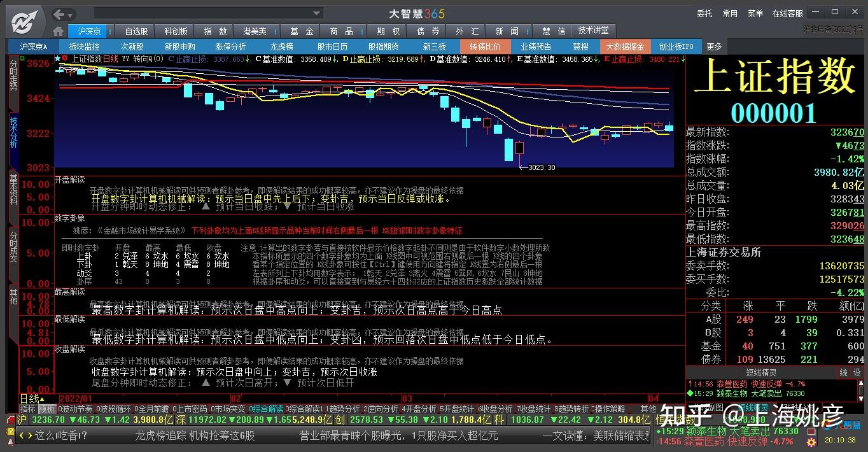
Task: Expand the 商品 tab options dots
Action: (x=361, y=31)
